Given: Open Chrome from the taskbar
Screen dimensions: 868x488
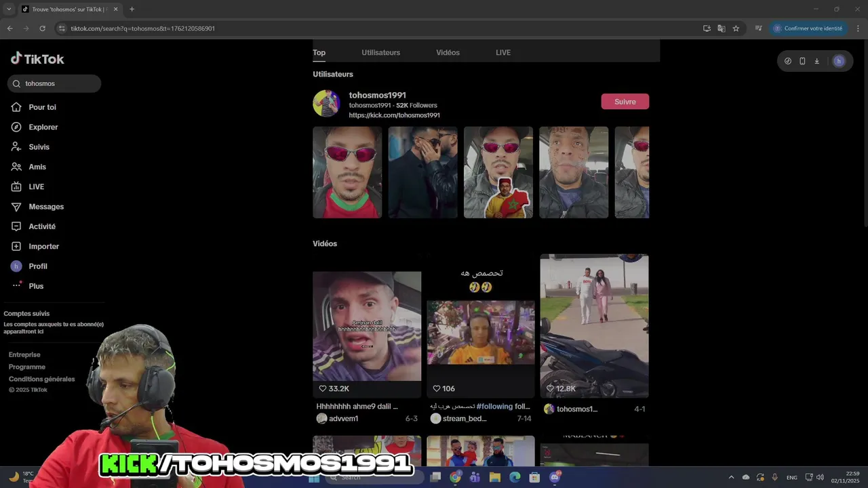Looking at the screenshot, I should tap(455, 477).
